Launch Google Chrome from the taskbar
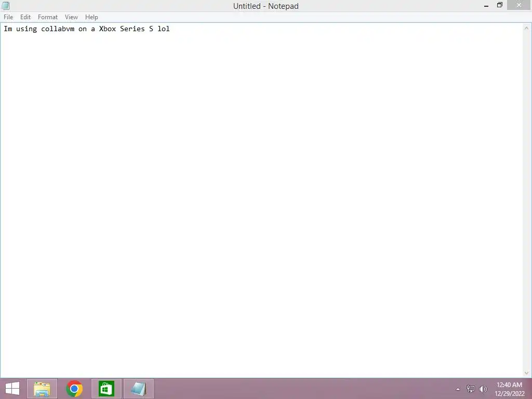The height and width of the screenshot is (399, 532). pyautogui.click(x=74, y=389)
